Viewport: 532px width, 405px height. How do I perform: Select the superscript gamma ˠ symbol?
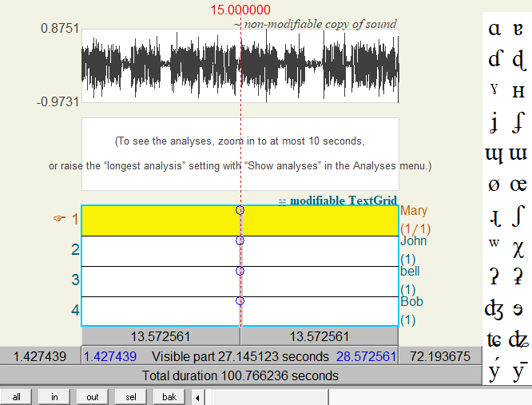(494, 89)
